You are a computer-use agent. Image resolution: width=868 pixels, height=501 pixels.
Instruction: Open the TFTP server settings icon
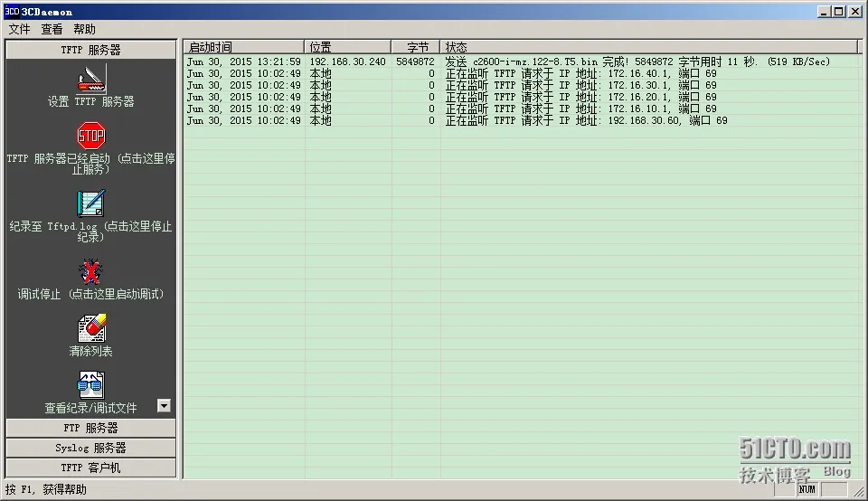tap(91, 79)
